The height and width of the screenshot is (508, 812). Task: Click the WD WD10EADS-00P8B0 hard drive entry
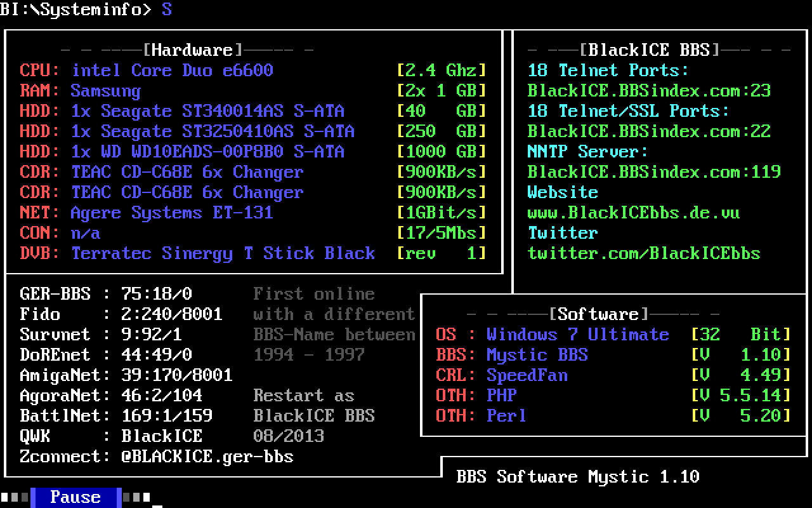207,152
